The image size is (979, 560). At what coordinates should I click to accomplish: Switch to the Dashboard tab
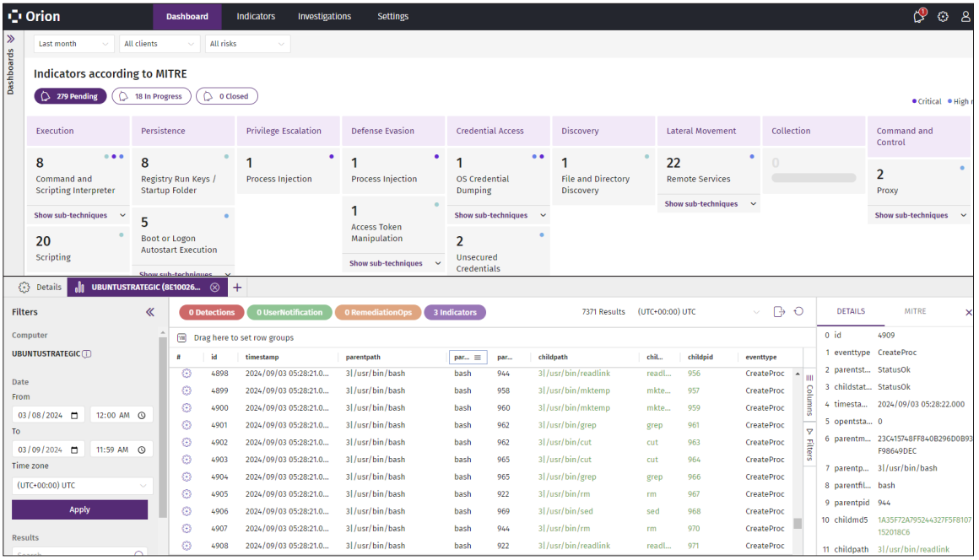click(187, 16)
